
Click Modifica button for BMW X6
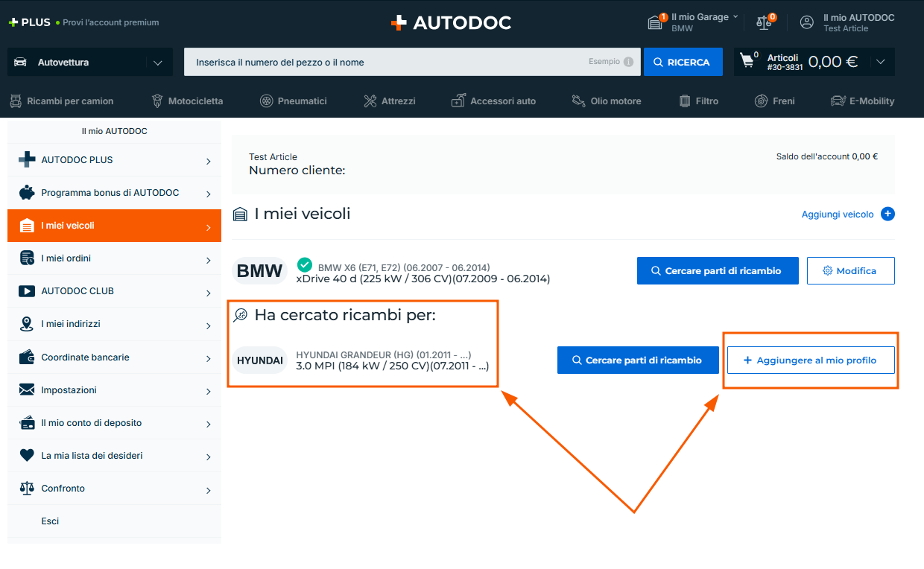pyautogui.click(x=850, y=271)
